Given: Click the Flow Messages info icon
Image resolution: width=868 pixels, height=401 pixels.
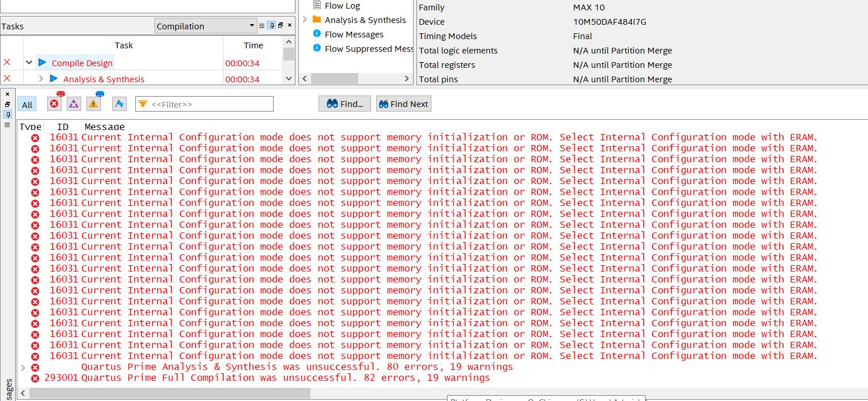Looking at the screenshot, I should point(317,34).
